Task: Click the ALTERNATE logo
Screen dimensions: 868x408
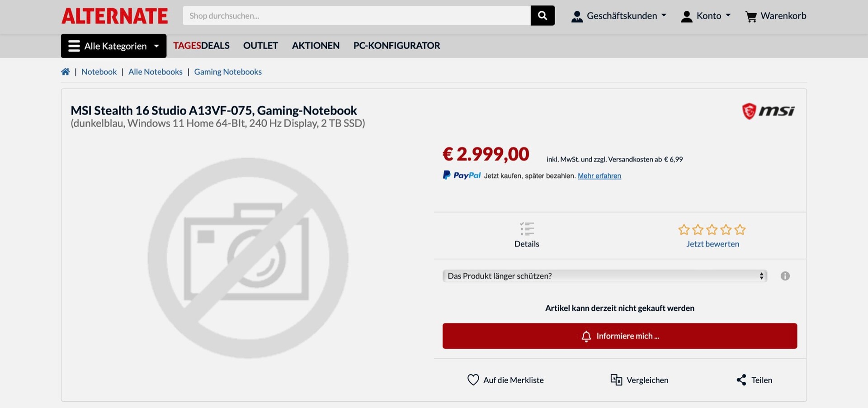Action: (115, 16)
